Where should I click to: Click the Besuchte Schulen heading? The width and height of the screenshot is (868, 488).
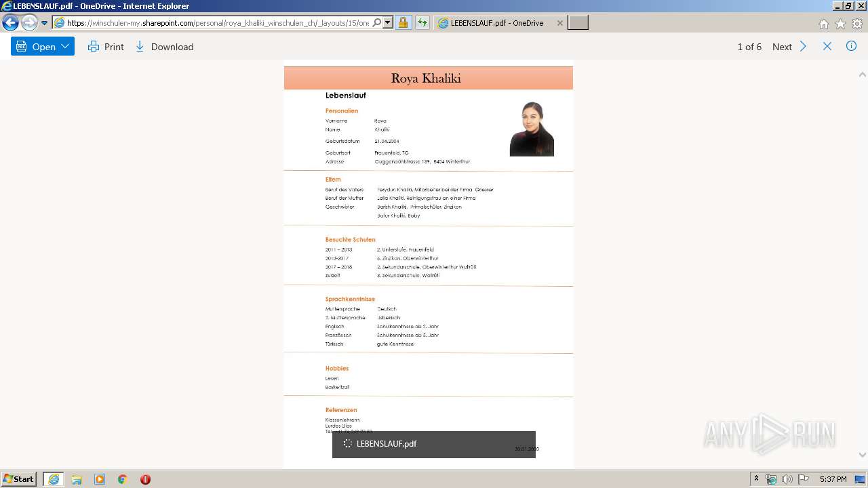coord(350,240)
